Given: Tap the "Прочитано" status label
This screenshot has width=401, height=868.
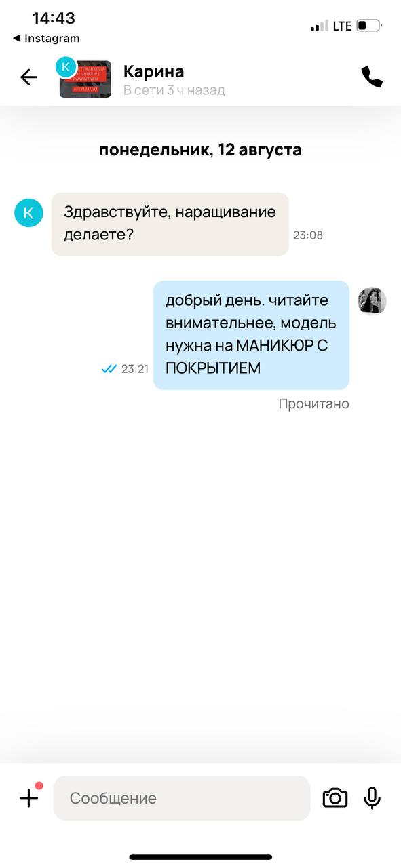Looking at the screenshot, I should 314,404.
